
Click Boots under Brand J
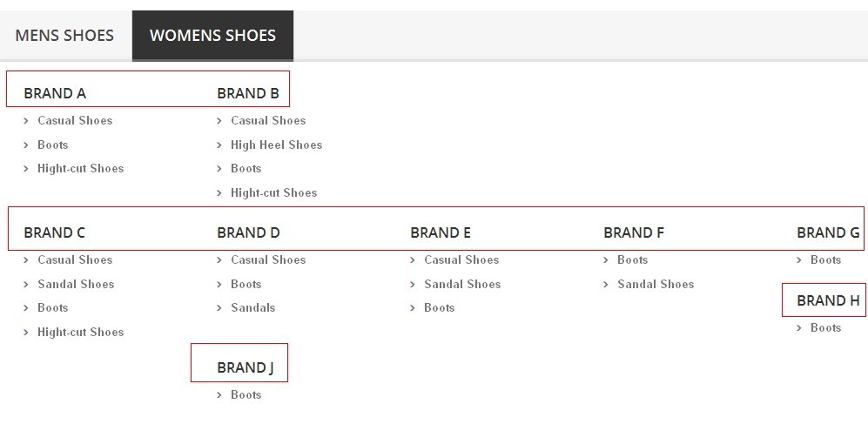pos(246,394)
